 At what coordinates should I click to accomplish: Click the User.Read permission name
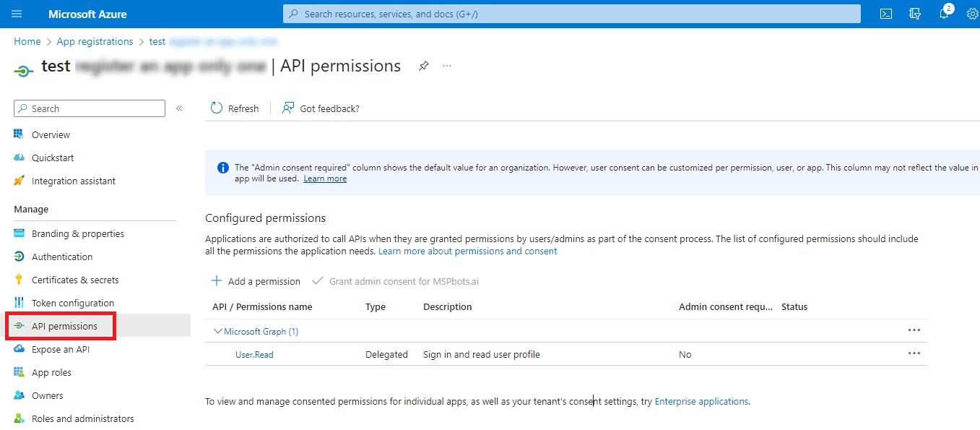254,354
